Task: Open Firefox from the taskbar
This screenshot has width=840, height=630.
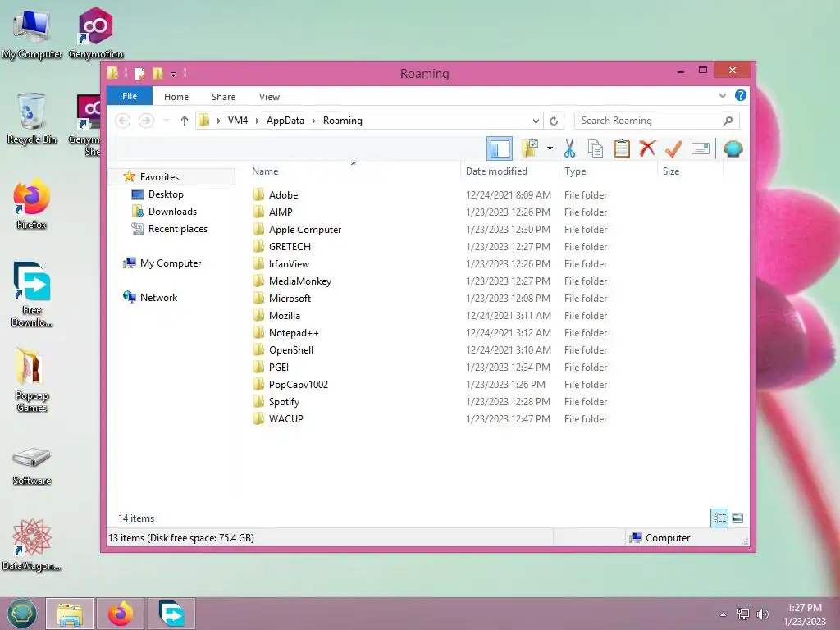Action: tap(121, 614)
